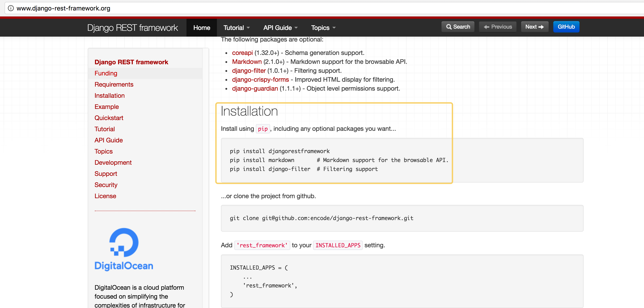
Task: Click the Django REST framework brand title
Action: (x=133, y=28)
